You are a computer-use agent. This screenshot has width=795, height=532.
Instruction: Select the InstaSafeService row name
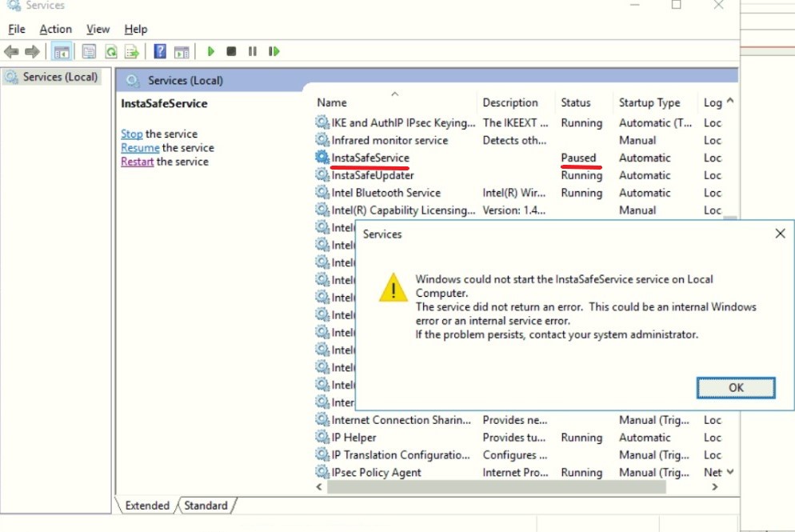coord(370,158)
